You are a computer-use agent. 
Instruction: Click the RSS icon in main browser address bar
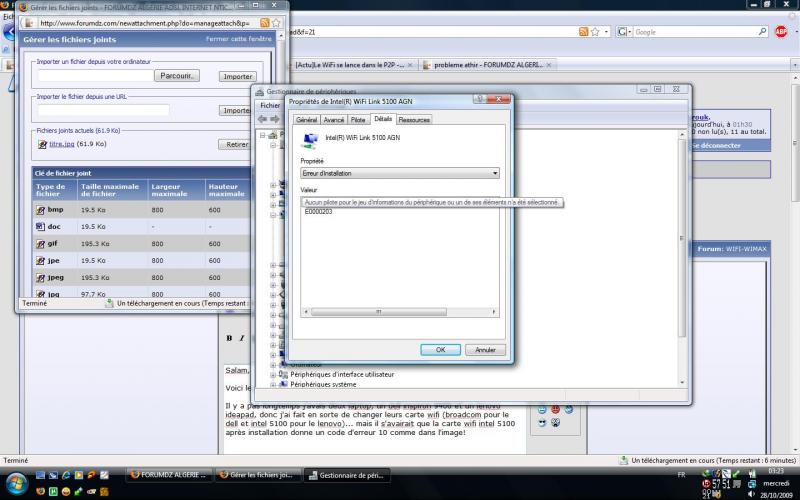click(x=583, y=32)
